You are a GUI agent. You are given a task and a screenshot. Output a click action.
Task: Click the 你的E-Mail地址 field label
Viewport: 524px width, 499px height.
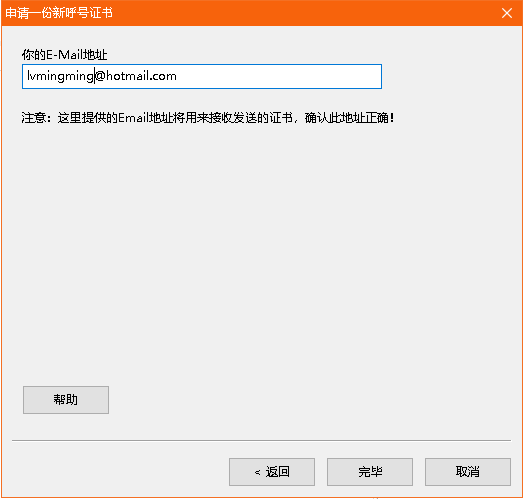64,54
